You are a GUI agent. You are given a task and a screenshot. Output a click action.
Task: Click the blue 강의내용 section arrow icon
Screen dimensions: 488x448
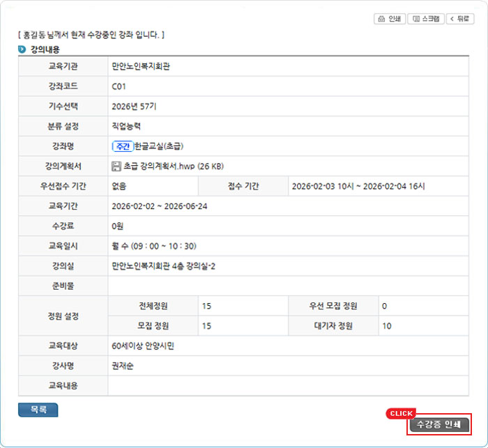(22, 49)
